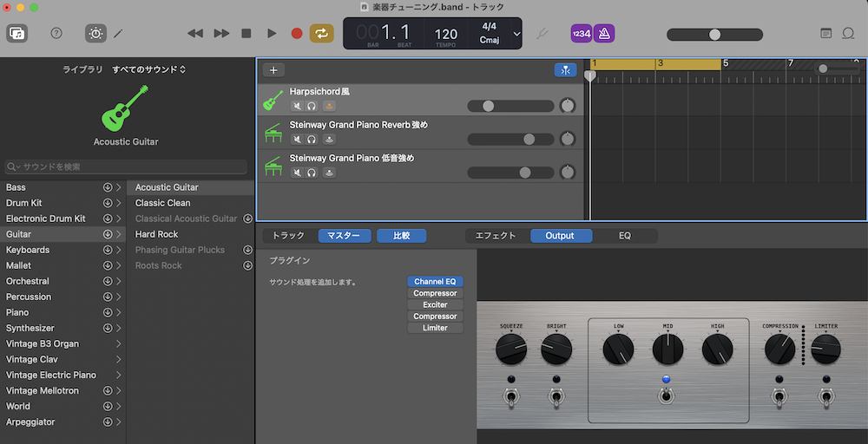Mute the Harpsichord風 track
The height and width of the screenshot is (444, 868).
point(297,106)
